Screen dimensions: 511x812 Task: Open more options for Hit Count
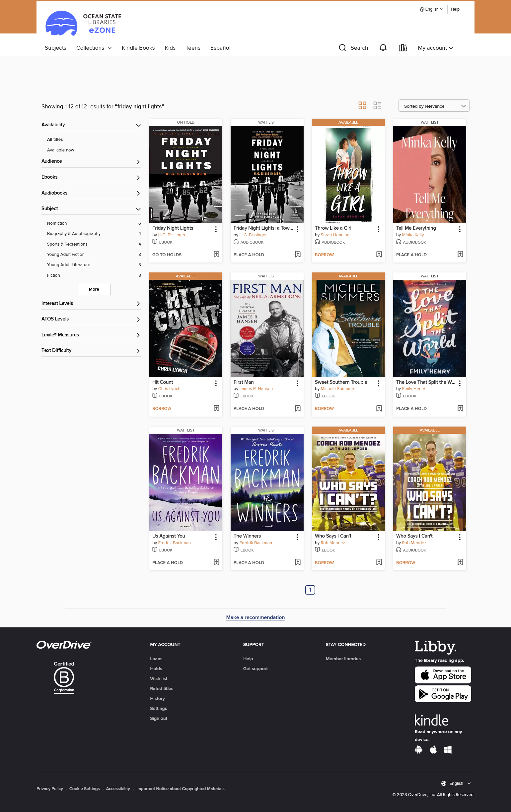(x=216, y=383)
